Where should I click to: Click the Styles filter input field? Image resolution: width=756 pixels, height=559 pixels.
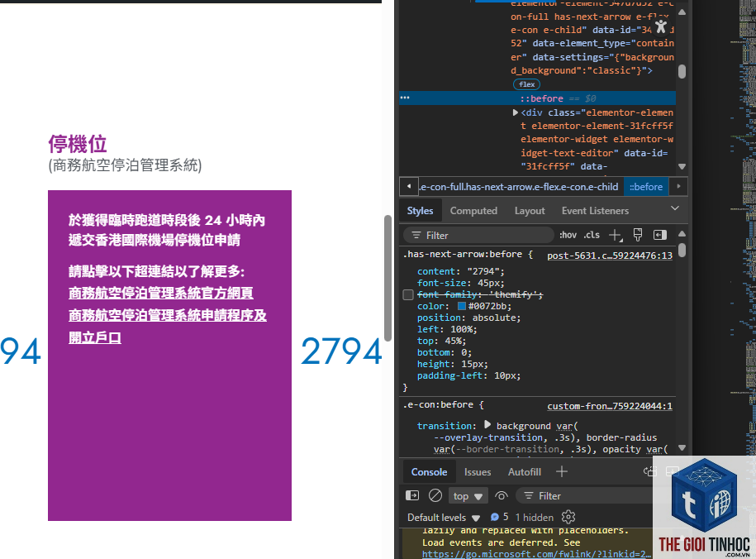478,235
